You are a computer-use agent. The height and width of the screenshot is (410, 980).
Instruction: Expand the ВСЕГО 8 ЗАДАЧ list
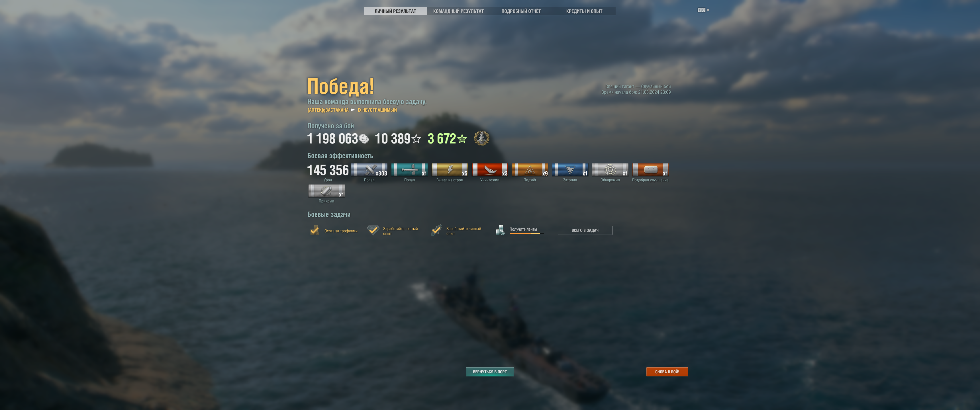[585, 230]
